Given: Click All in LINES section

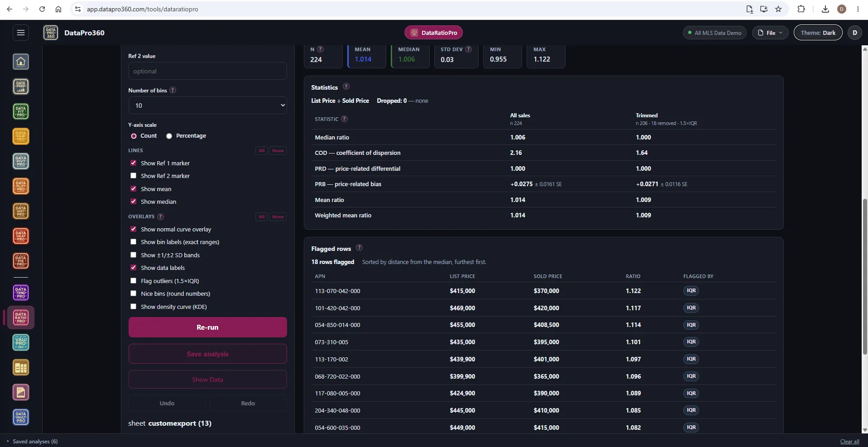Looking at the screenshot, I should click(x=262, y=150).
